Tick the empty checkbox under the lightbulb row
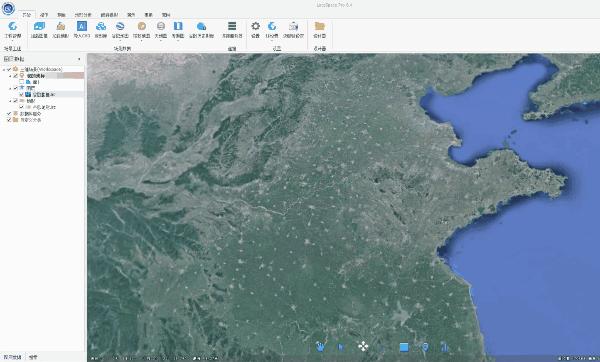600x362 pixels. click(21, 82)
